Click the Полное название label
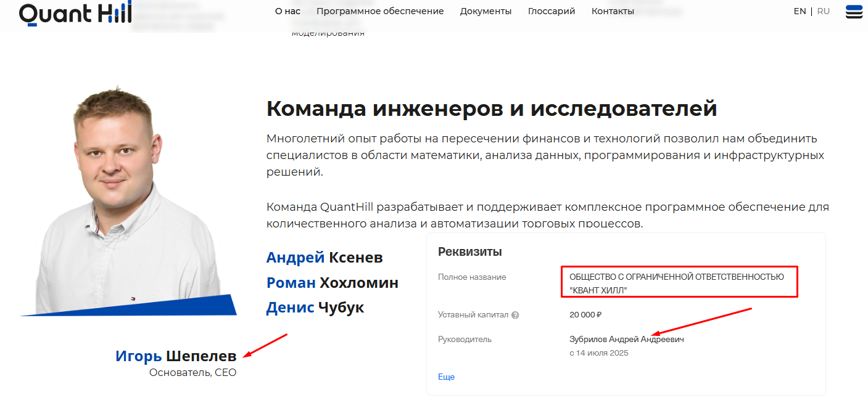This screenshot has height=400, width=868. pos(472,277)
